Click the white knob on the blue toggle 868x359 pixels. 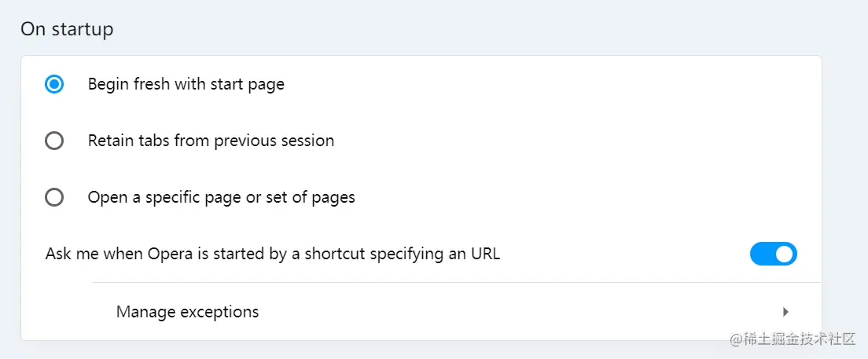pos(784,254)
